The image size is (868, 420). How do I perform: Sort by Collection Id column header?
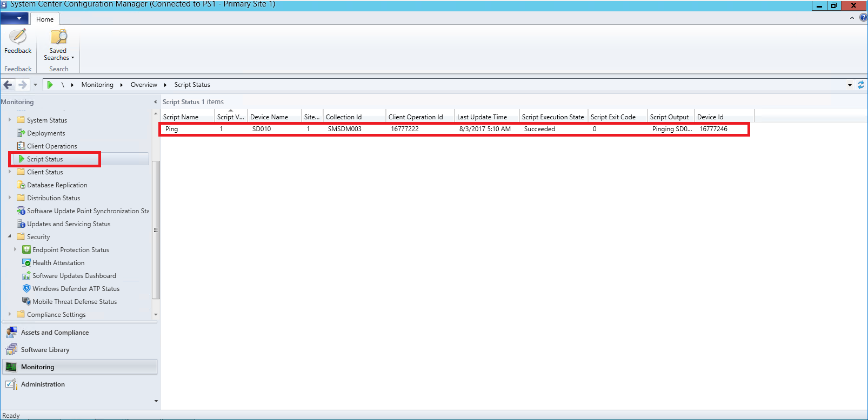(x=354, y=117)
